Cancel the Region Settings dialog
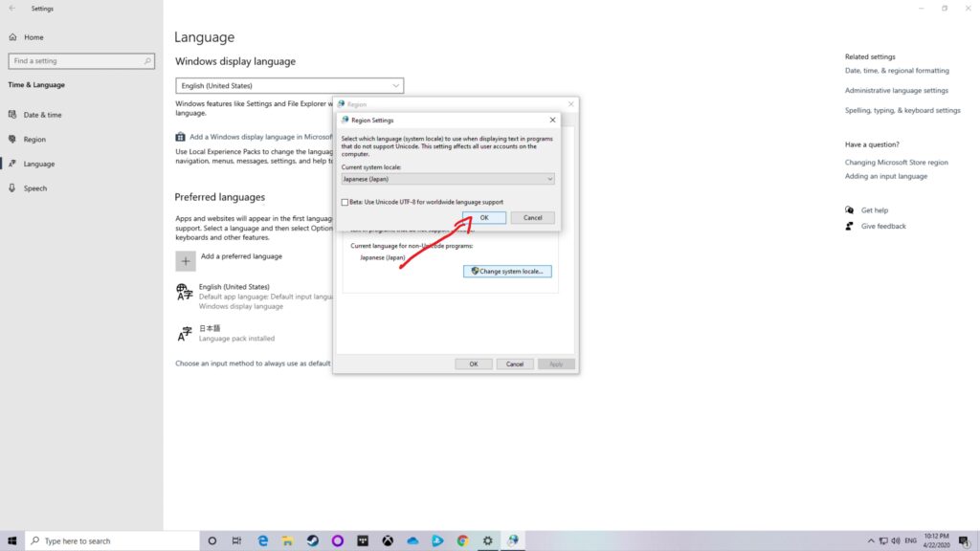 point(532,218)
